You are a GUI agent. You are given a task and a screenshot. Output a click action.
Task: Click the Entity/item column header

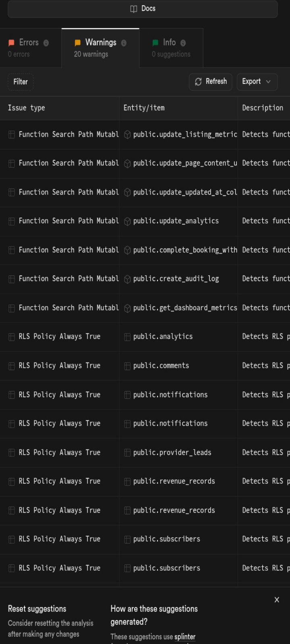click(x=178, y=108)
